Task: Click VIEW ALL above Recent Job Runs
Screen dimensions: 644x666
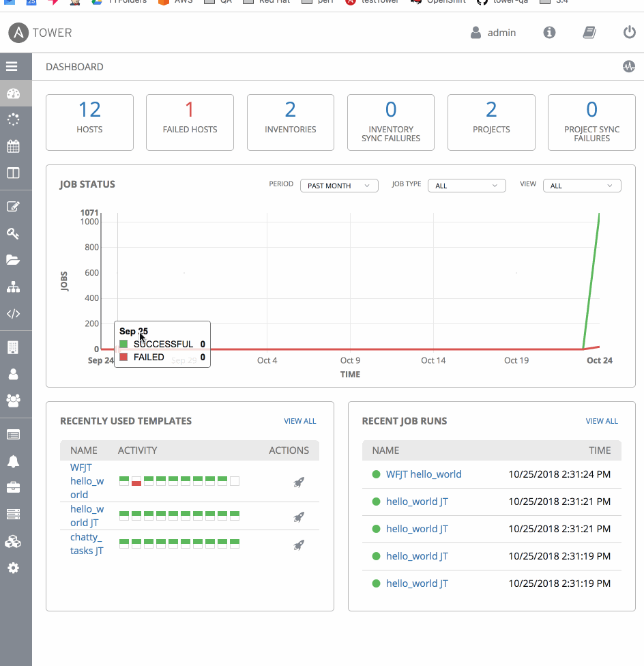Action: pos(601,421)
